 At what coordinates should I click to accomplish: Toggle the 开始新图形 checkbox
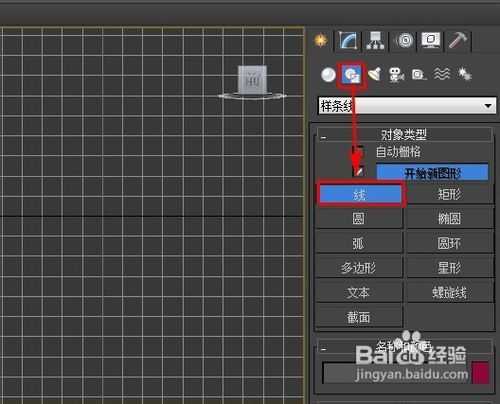pyautogui.click(x=358, y=172)
